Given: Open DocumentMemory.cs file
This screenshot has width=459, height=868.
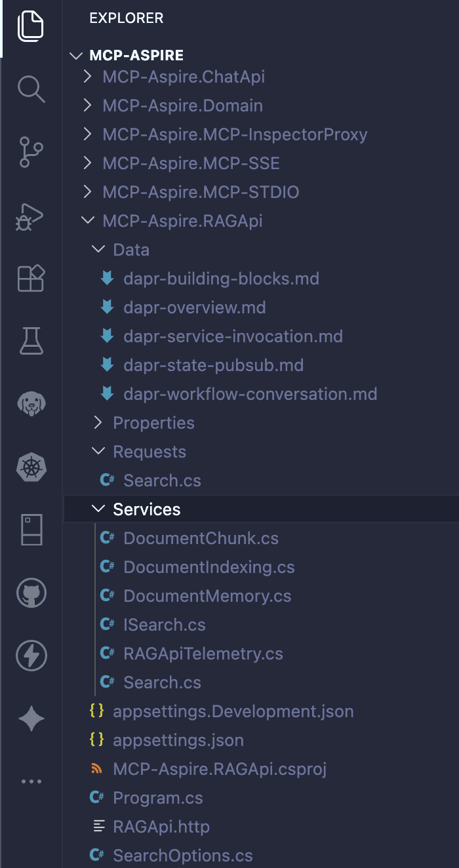Looking at the screenshot, I should point(207,596).
